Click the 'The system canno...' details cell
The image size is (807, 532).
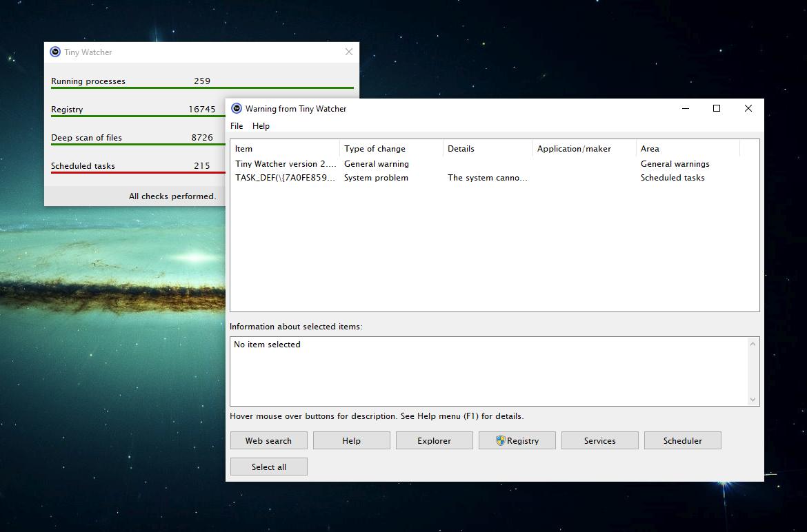[488, 178]
